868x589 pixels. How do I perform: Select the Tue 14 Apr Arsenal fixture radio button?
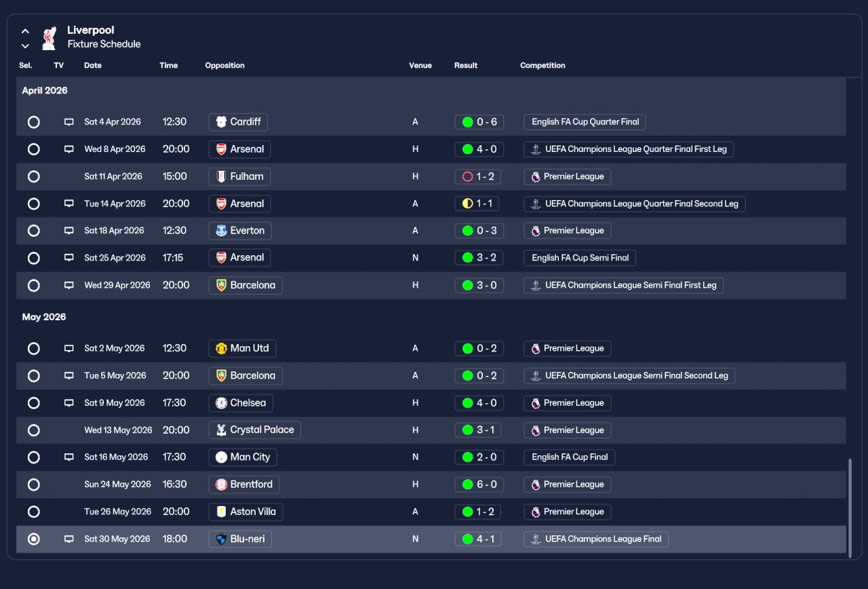click(33, 204)
